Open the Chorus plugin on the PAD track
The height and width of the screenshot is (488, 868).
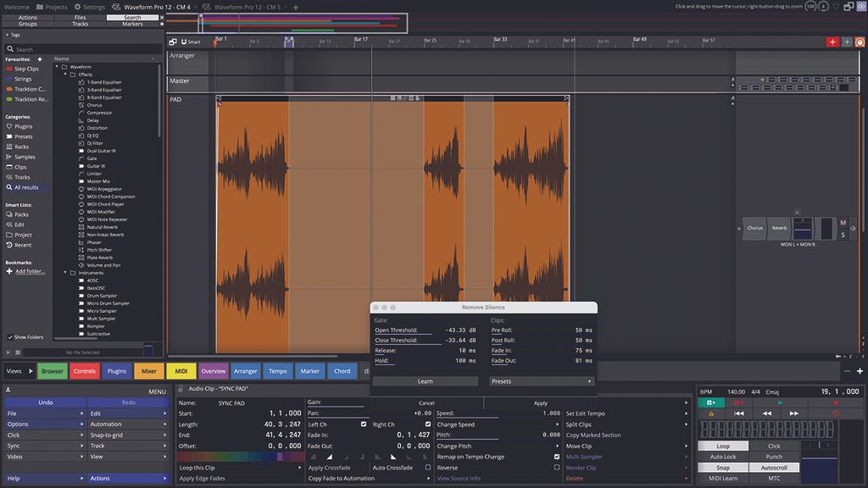click(x=754, y=228)
